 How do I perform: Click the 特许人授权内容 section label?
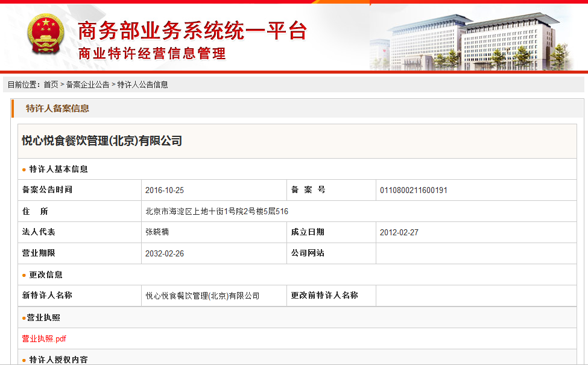coord(58,360)
